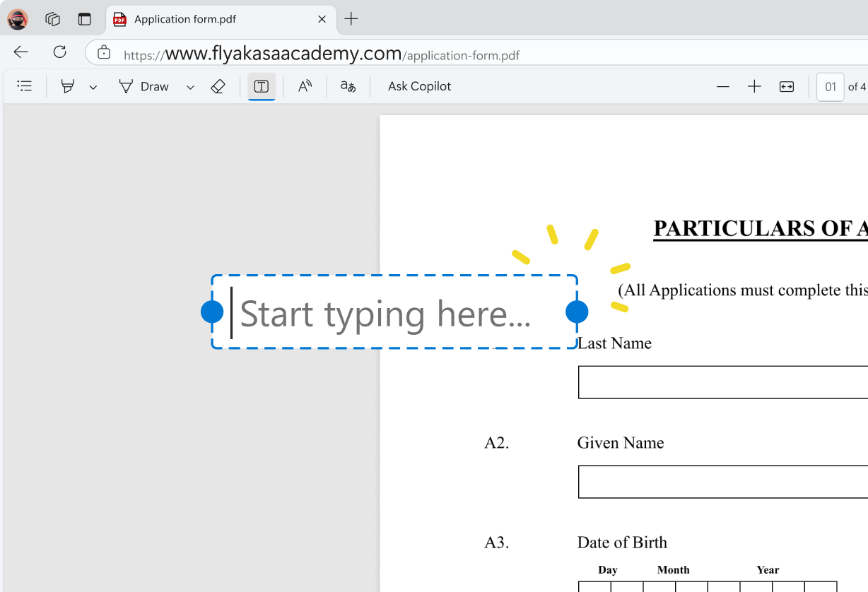Click the page number field
This screenshot has width=868, height=592.
830,87
